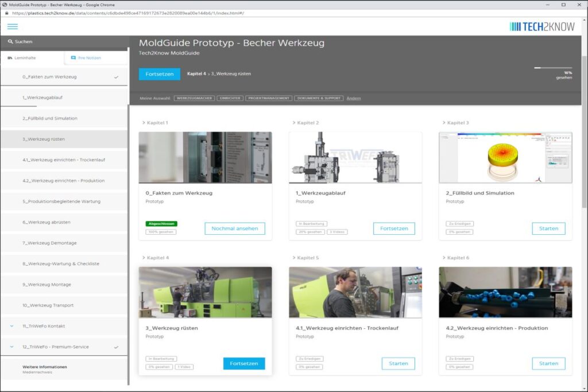Click the search magnifier icon

click(10, 41)
